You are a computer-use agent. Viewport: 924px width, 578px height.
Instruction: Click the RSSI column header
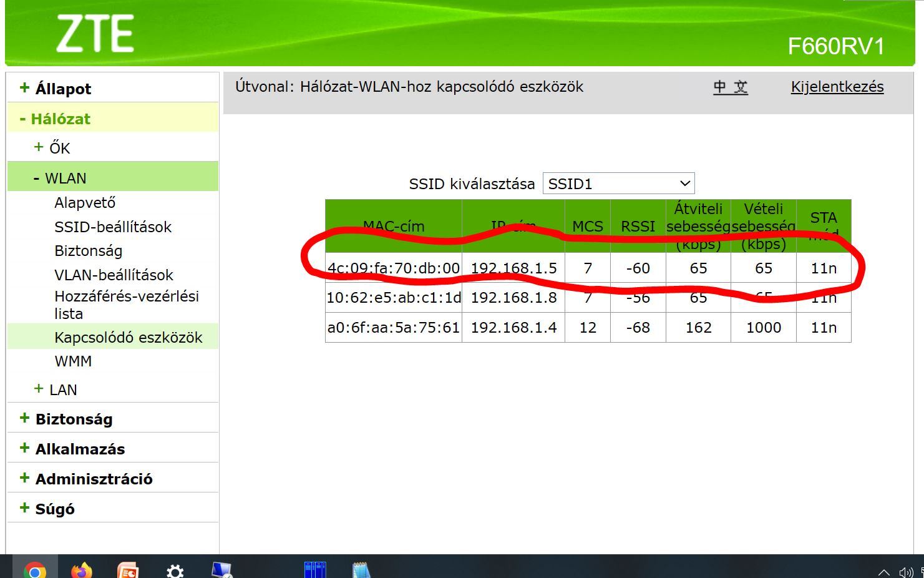pos(638,227)
